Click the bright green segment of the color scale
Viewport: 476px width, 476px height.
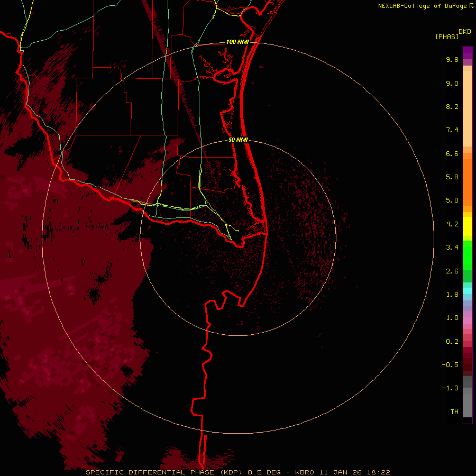[467, 255]
